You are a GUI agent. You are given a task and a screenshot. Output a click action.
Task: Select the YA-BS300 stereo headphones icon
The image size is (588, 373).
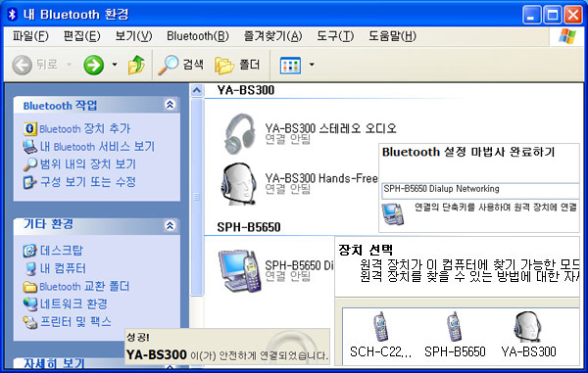tap(240, 134)
